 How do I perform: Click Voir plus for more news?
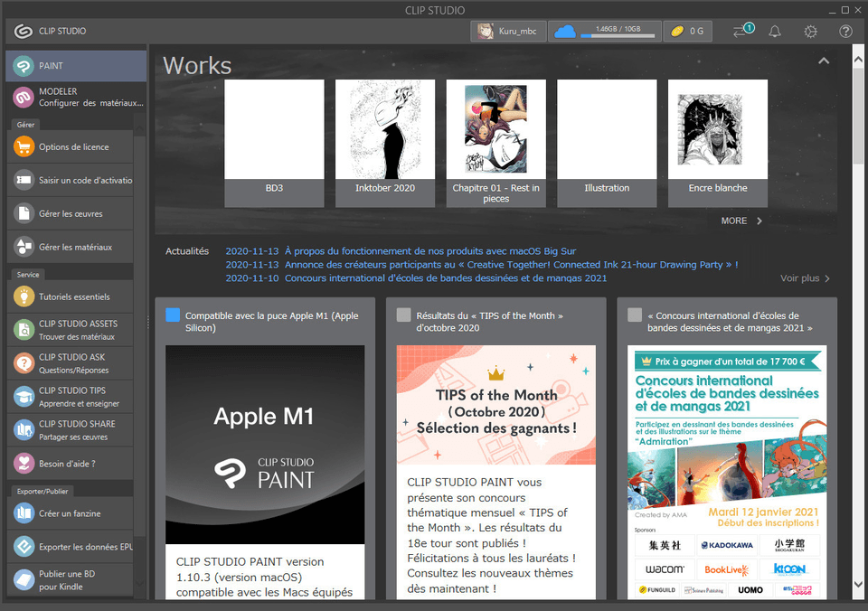click(x=805, y=278)
